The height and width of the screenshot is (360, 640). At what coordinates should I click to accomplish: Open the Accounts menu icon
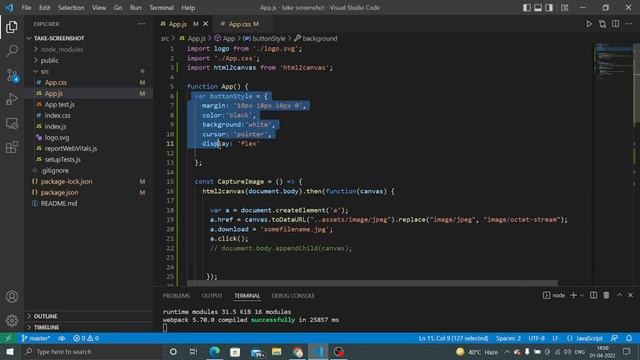click(12, 297)
